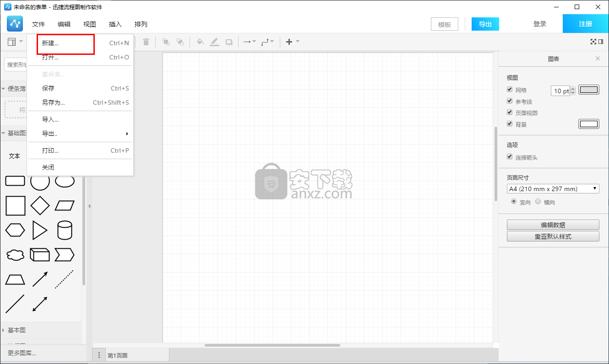Image resolution: width=609 pixels, height=364 pixels.
Task: Toggle the 网格 grid checkbox
Action: click(510, 90)
